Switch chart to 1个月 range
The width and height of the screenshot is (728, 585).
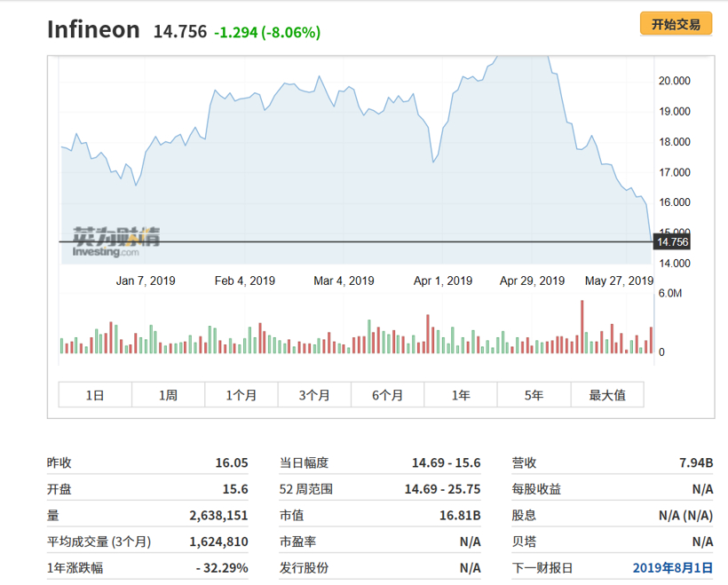[241, 395]
